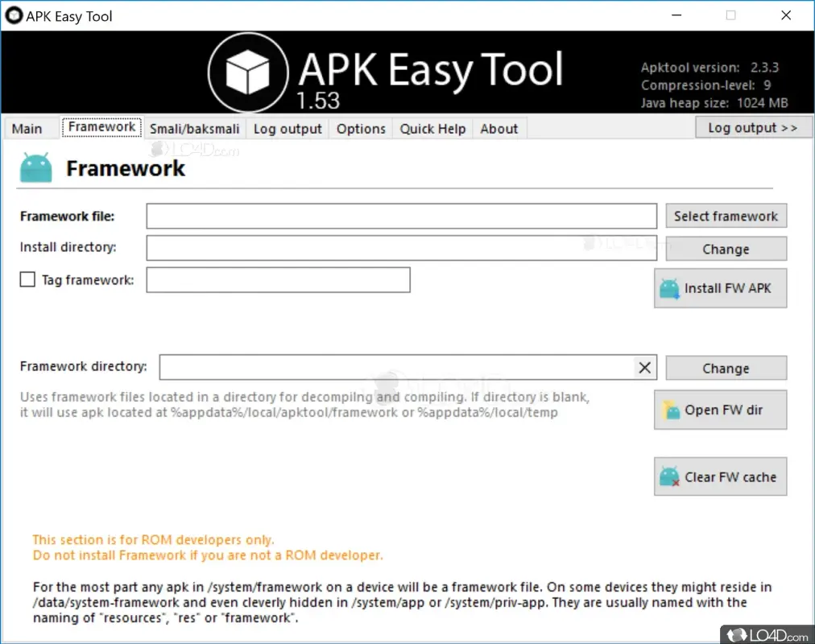815x644 pixels.
Task: Click the version number '1.53' text
Action: (318, 101)
